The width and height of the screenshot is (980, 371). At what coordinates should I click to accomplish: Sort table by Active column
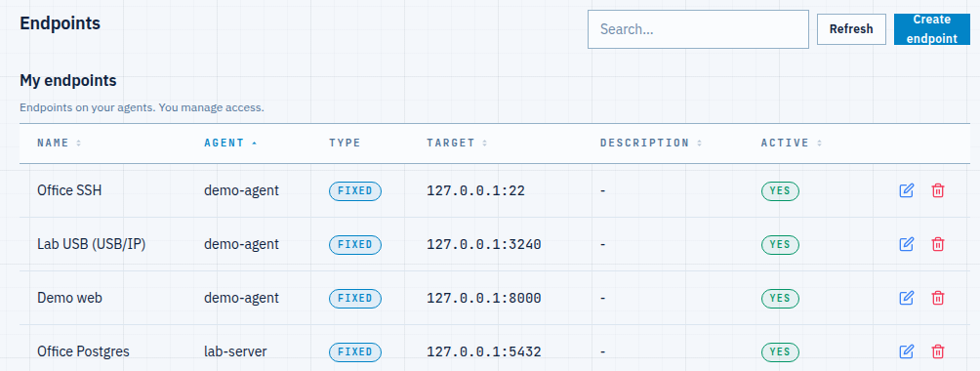(x=792, y=143)
